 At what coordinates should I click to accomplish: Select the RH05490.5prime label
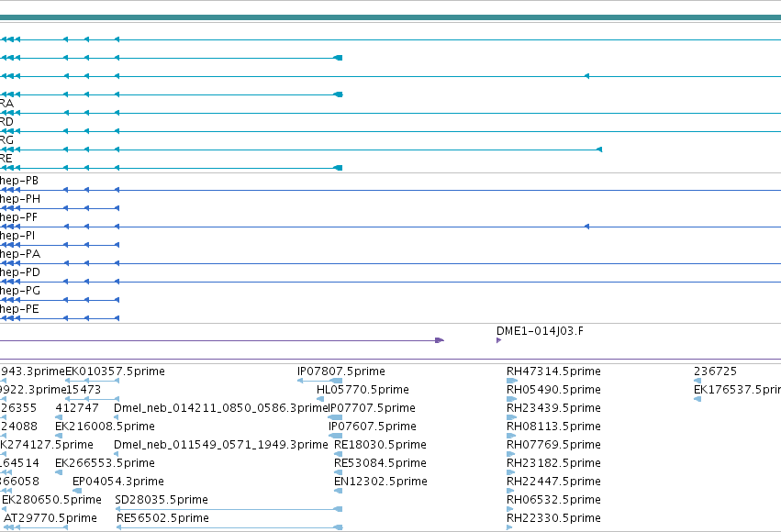[553, 390]
